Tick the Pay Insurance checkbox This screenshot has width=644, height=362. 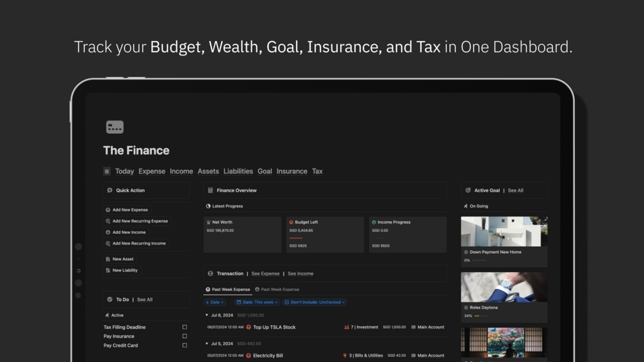click(x=185, y=336)
